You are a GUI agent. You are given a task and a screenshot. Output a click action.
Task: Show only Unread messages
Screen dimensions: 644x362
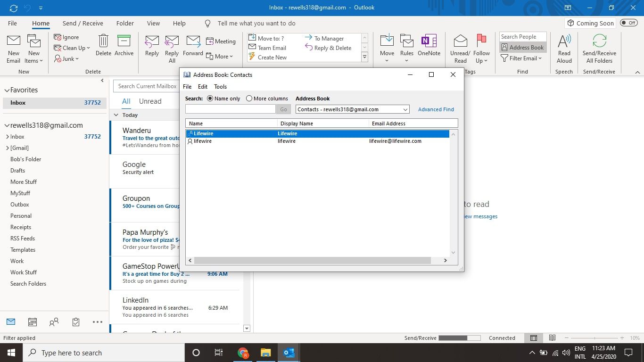click(150, 101)
